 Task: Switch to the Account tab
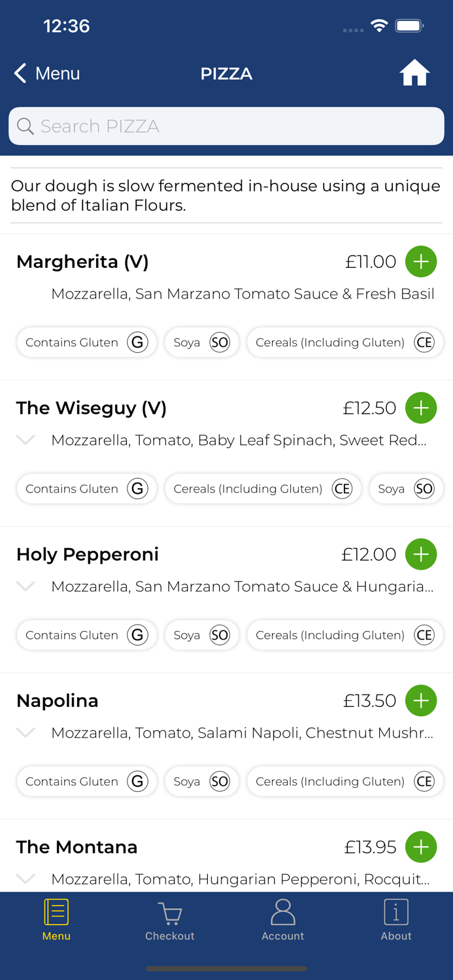(282, 919)
